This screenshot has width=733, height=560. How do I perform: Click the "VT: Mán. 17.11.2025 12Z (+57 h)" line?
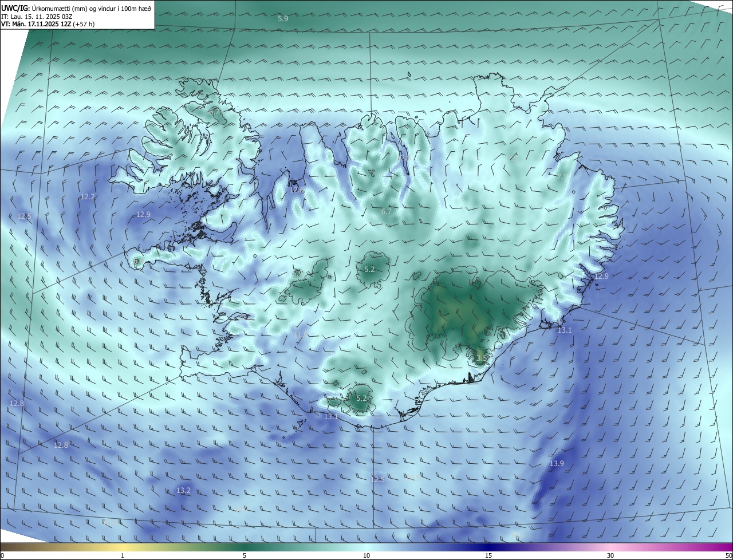click(47, 24)
